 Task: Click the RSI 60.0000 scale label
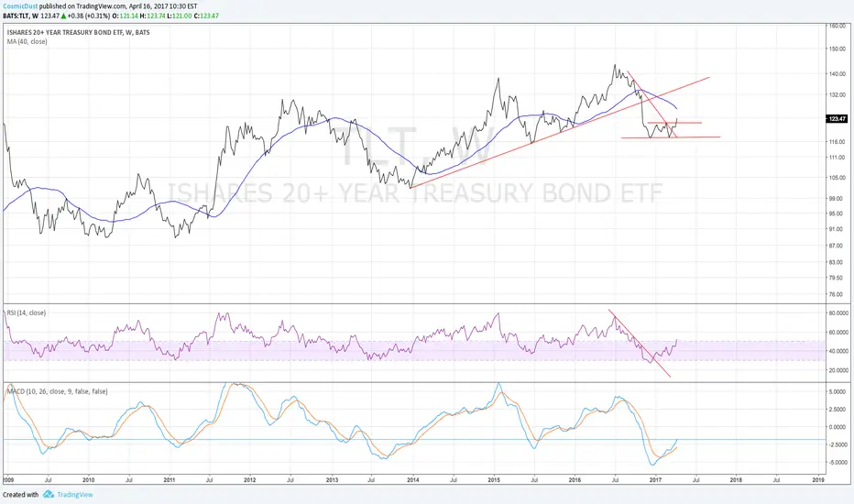pos(838,333)
